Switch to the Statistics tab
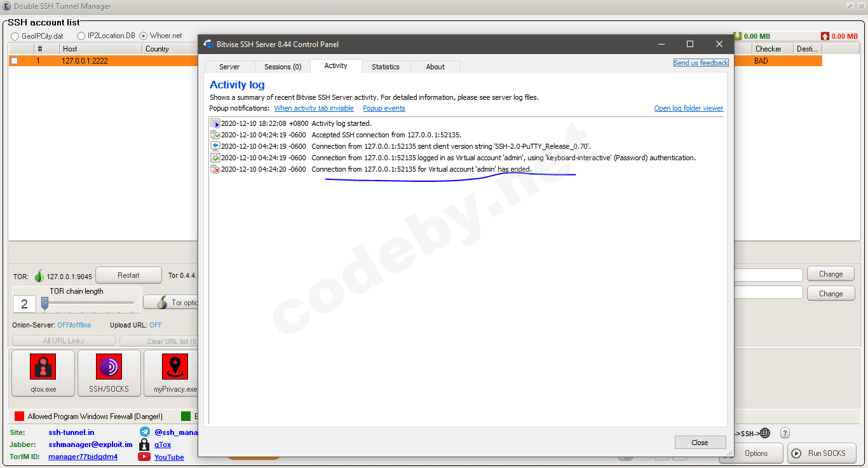Viewport: 868px width, 468px height. tap(386, 67)
